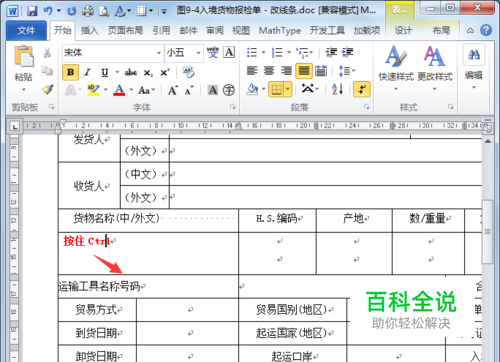
Task: Expand the borders dropdown arrow
Action: point(288,89)
